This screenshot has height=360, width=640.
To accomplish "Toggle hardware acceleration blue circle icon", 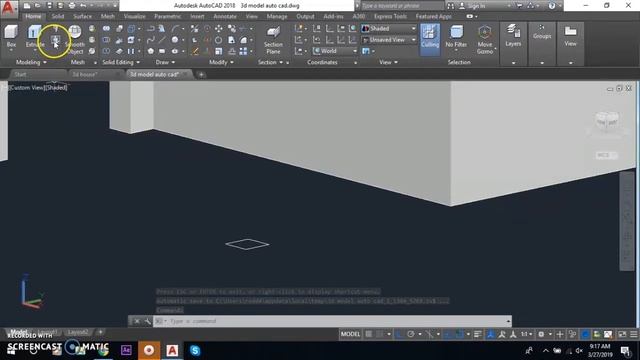I will pos(585,334).
